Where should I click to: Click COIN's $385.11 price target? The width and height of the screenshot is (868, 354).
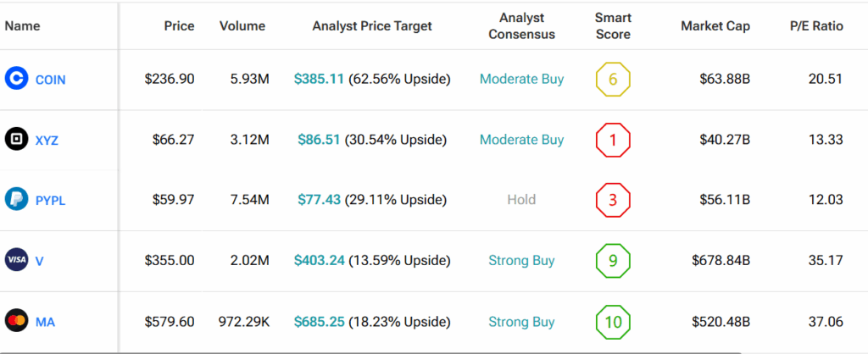pos(319,79)
